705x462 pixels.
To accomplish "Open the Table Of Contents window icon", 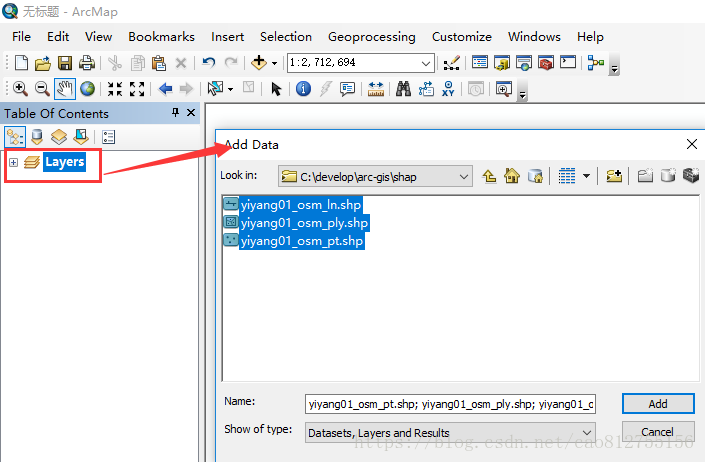I will point(480,62).
